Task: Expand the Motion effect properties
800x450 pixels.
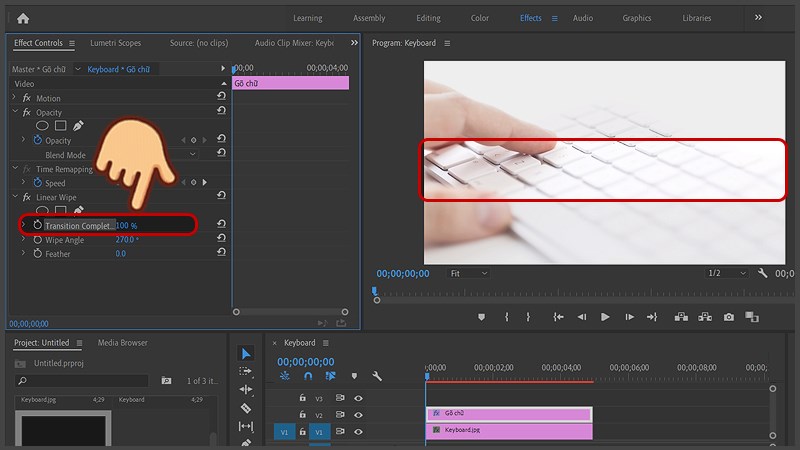Action: click(x=14, y=98)
